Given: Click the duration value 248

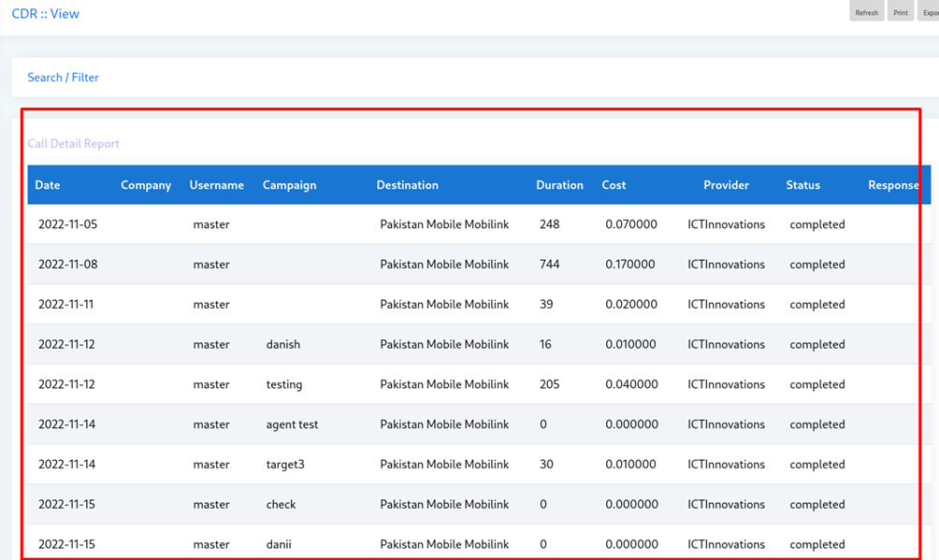Looking at the screenshot, I should click(x=549, y=224).
